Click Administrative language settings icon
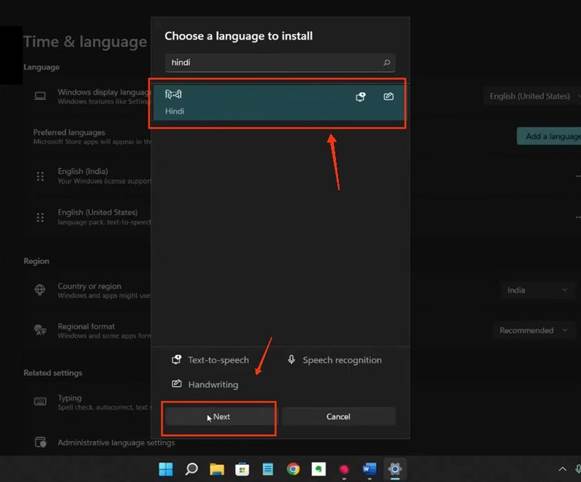 tap(40, 442)
